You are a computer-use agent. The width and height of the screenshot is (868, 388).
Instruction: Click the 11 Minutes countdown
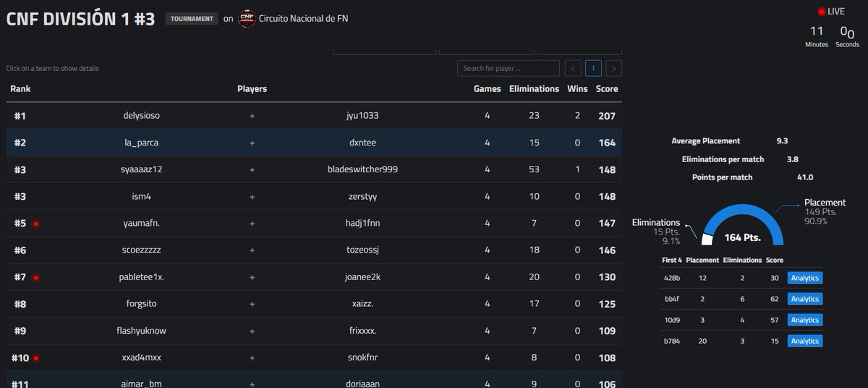point(817,36)
